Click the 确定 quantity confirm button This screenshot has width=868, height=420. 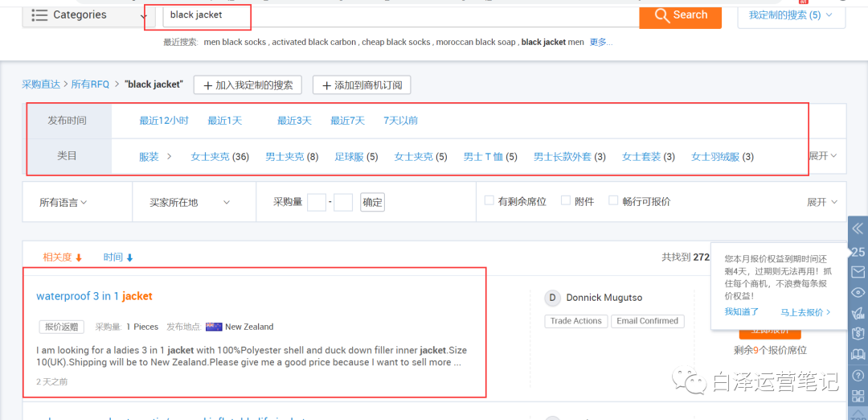[373, 202]
